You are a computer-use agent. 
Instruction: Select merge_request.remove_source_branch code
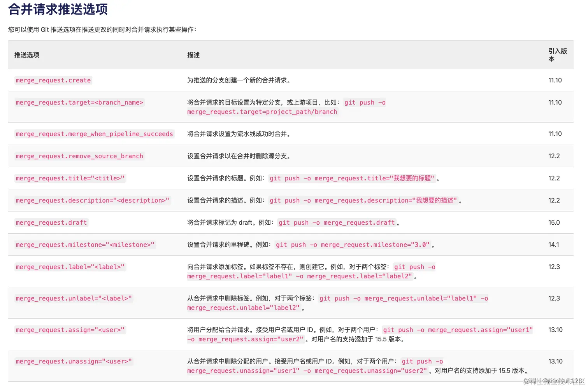click(79, 156)
